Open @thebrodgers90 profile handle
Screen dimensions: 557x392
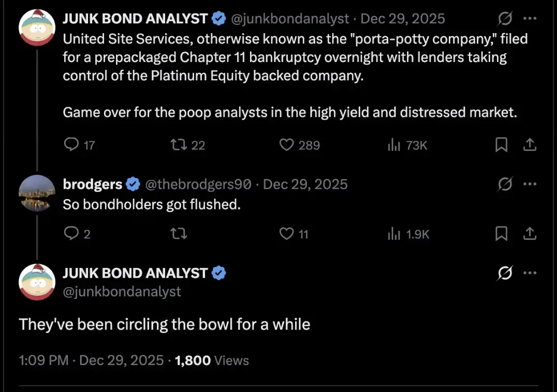click(x=199, y=184)
